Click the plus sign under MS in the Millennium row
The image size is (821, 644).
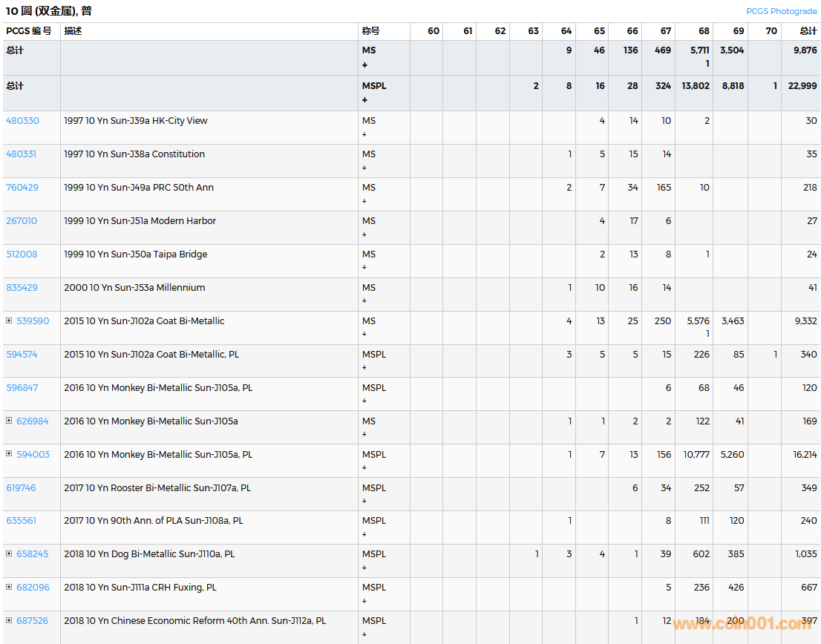point(364,301)
